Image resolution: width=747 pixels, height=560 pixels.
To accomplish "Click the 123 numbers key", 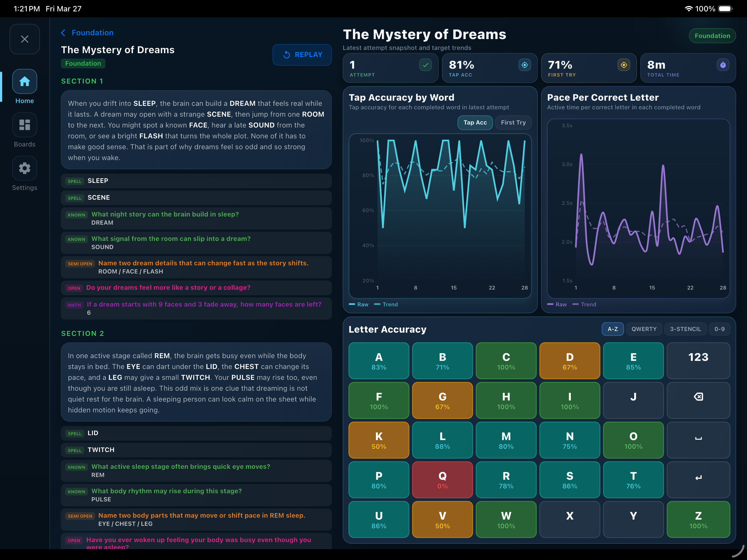I will [698, 361].
